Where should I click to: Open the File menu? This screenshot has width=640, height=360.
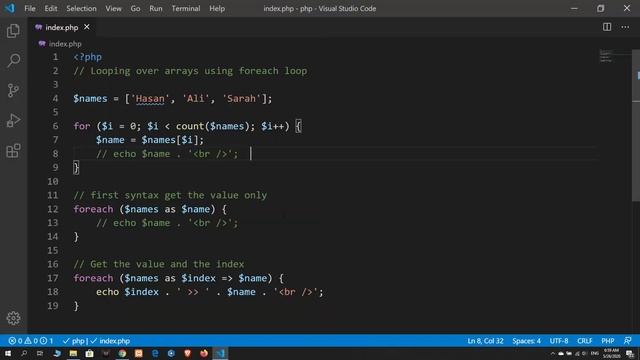[30, 8]
